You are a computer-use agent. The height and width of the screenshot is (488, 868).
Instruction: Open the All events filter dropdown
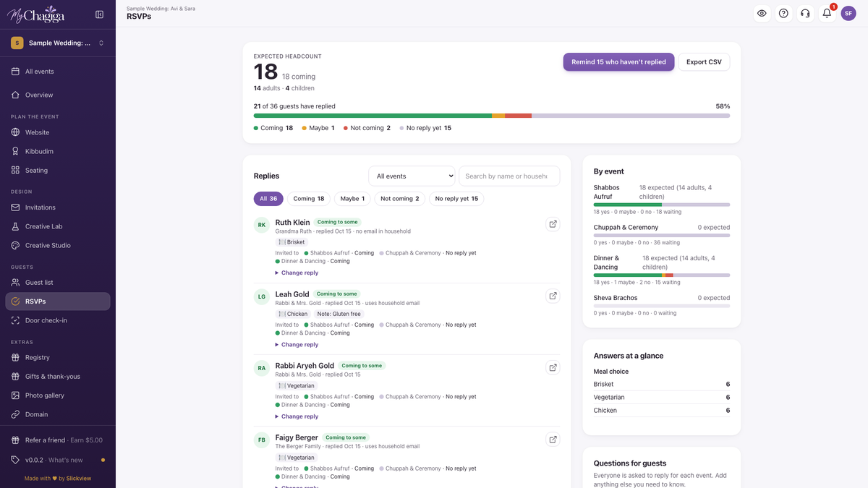pyautogui.click(x=412, y=176)
